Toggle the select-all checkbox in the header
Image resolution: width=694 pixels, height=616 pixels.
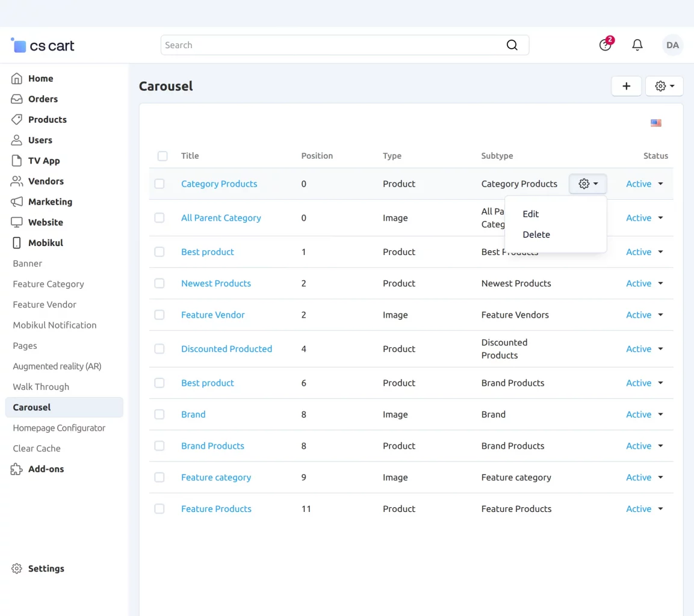163,156
